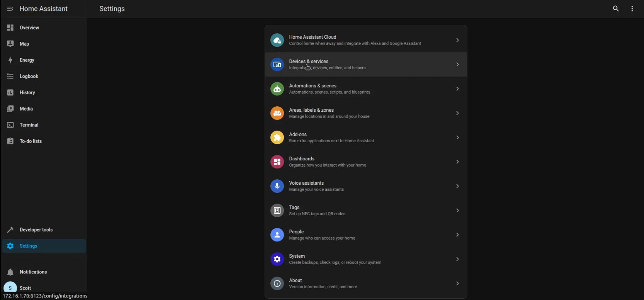
Task: Click the Home Assistant Cloud icon
Action: click(277, 40)
